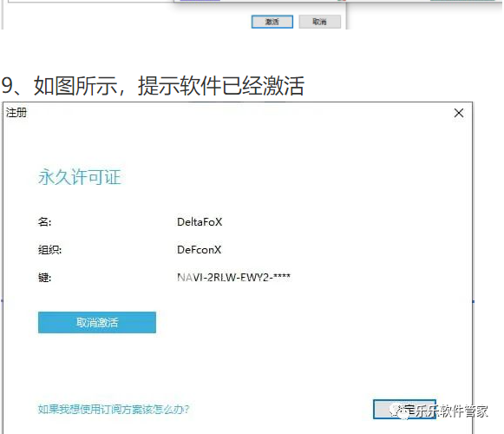Screen dimensions: 504x434
Task: Close the 注册 registration dialog
Action: point(459,113)
